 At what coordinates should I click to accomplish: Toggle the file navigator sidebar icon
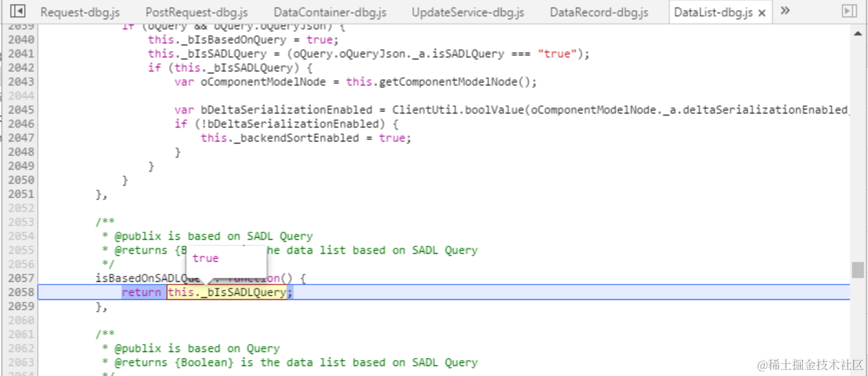[x=18, y=11]
